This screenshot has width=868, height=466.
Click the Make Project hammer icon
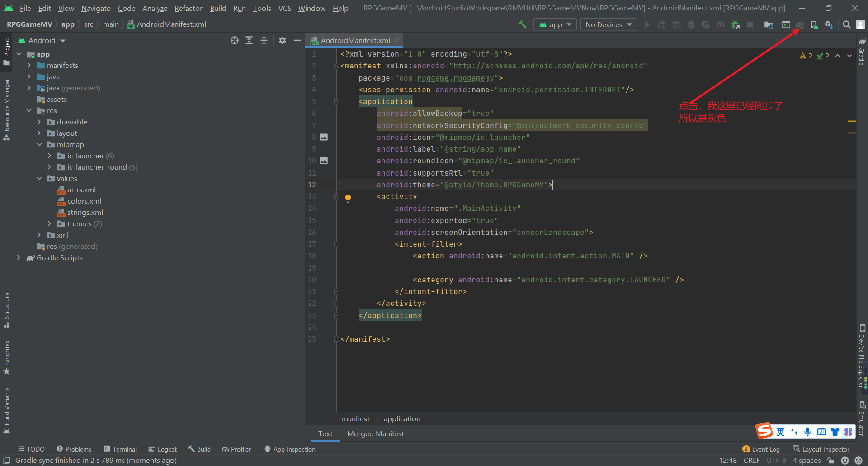(522, 24)
